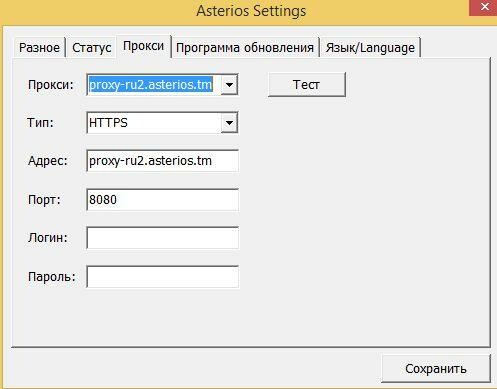
Task: Close the Asterios Settings window
Action: point(485,7)
